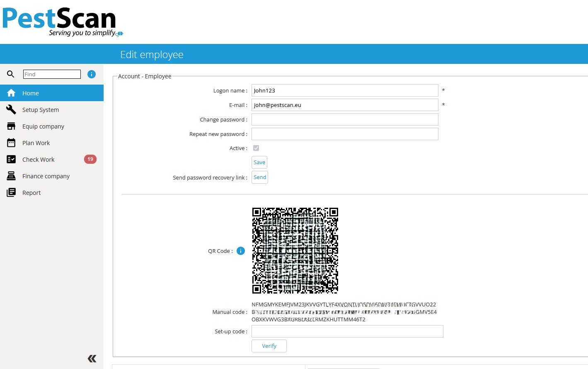Screen dimensions: 588x369
Task: Click the Finance company register icon
Action: click(x=11, y=176)
